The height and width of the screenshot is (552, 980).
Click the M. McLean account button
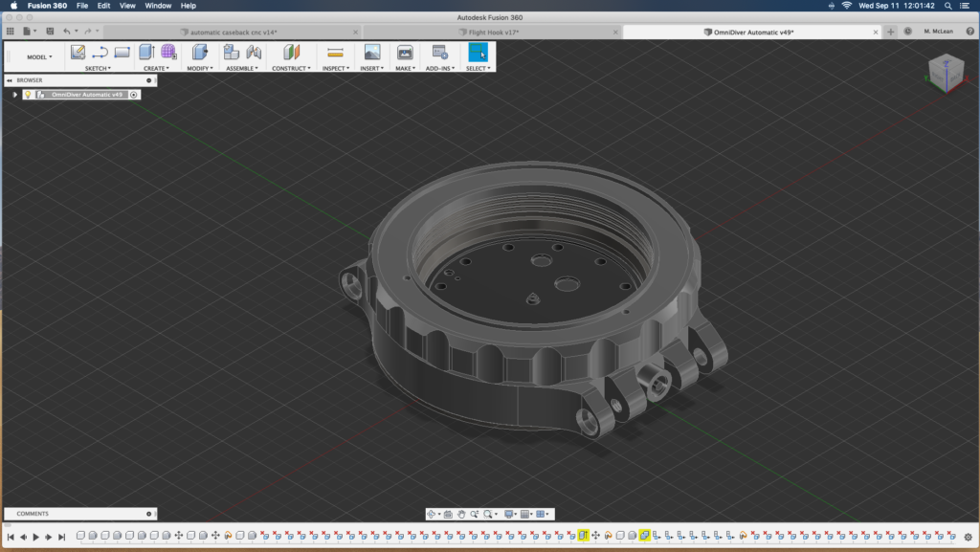[938, 32]
